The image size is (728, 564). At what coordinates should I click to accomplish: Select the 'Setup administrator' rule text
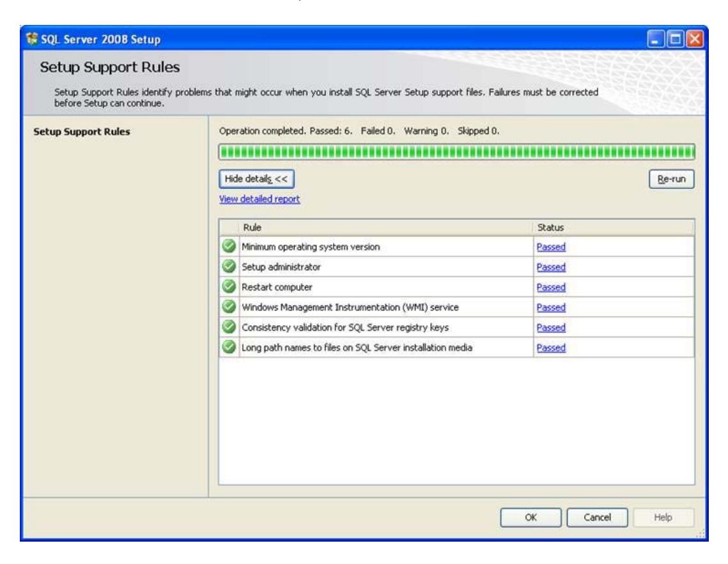281,267
